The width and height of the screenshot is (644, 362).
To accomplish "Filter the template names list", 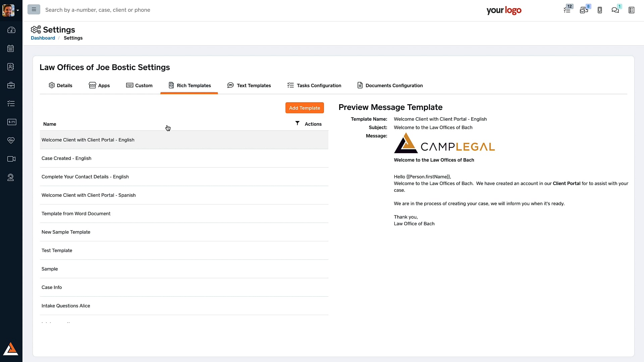I will tap(297, 123).
